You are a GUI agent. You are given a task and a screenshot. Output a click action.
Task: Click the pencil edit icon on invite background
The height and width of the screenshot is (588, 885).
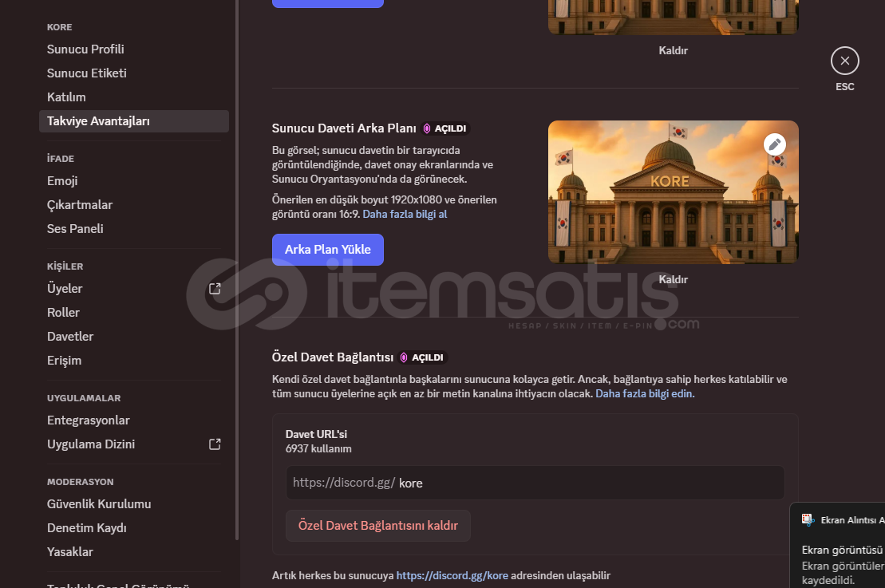[775, 144]
